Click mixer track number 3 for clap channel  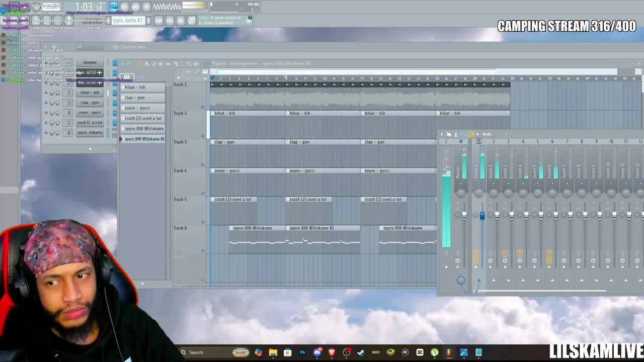pos(69,103)
